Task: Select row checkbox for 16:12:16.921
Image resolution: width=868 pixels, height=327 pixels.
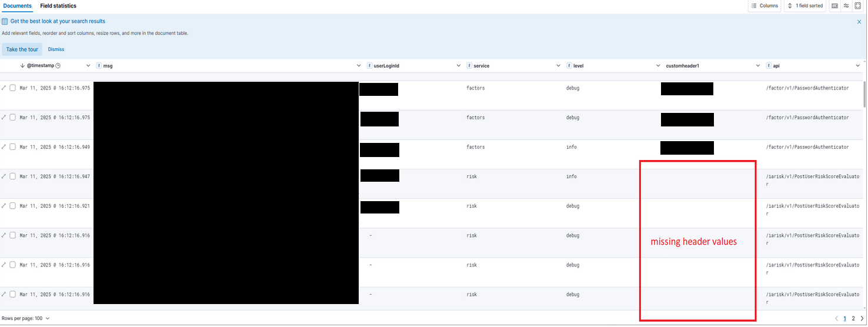Action: pos(12,205)
